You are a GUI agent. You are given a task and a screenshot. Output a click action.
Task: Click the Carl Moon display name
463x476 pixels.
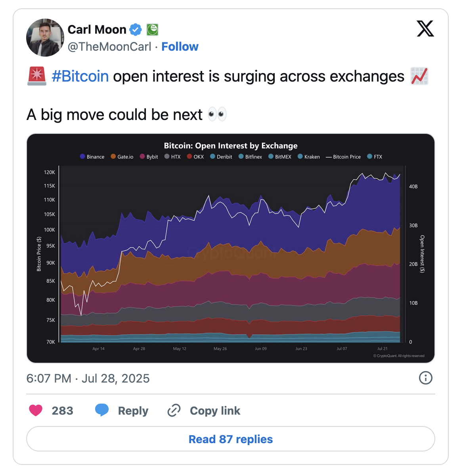(x=97, y=29)
